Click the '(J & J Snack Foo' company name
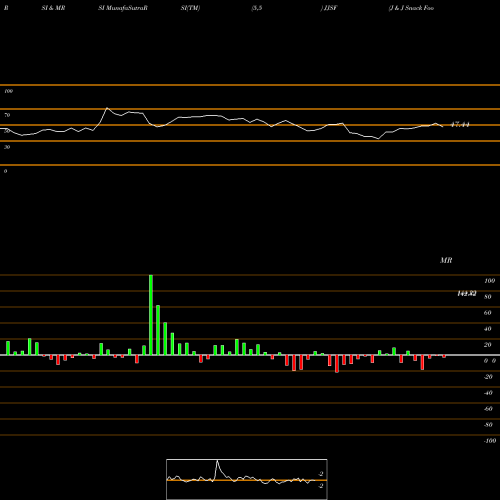This screenshot has height=500, width=500. pos(411,8)
